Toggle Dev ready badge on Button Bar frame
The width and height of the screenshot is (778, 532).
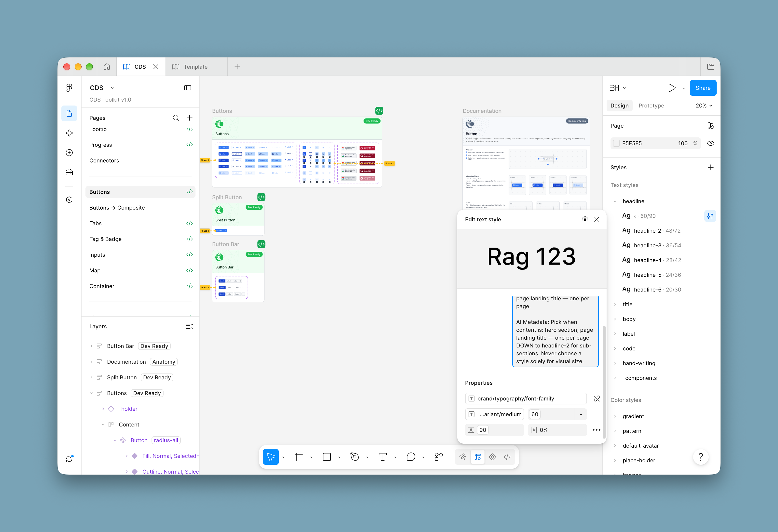coord(261,244)
